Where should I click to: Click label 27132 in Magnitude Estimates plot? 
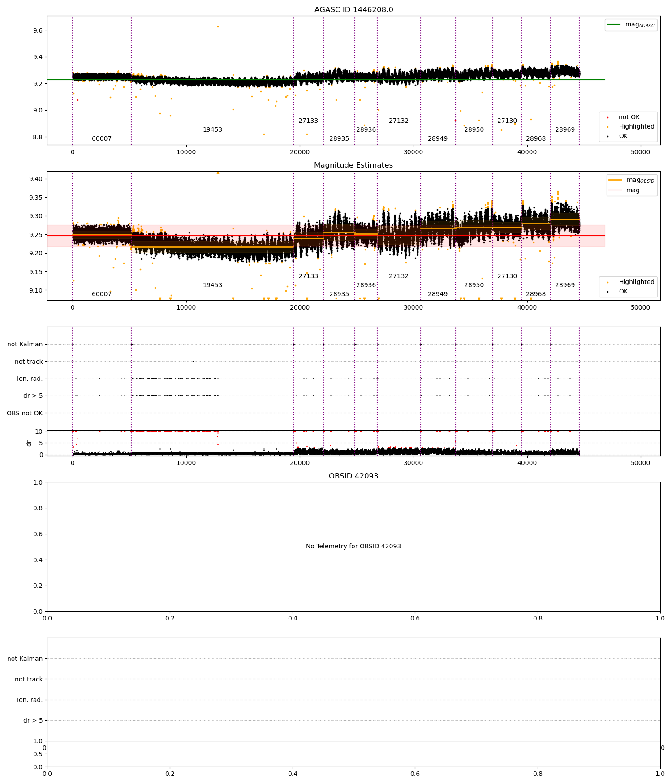click(399, 276)
